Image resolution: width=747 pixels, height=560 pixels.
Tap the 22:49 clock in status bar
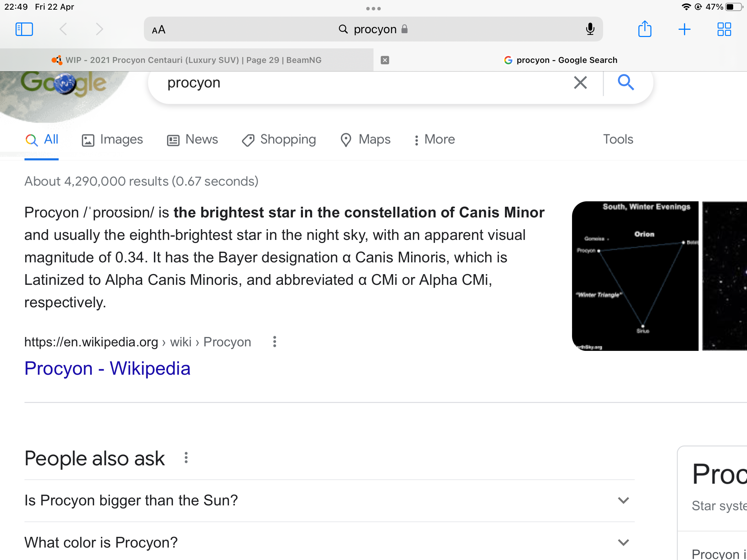(16, 7)
